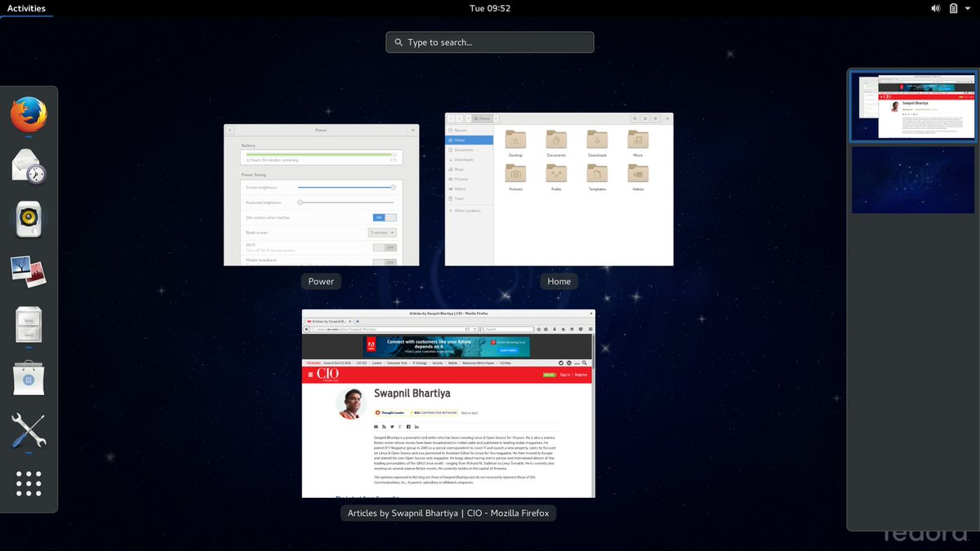Toggle Wi-Fi power saving switch
980x551 pixels.
(x=385, y=247)
